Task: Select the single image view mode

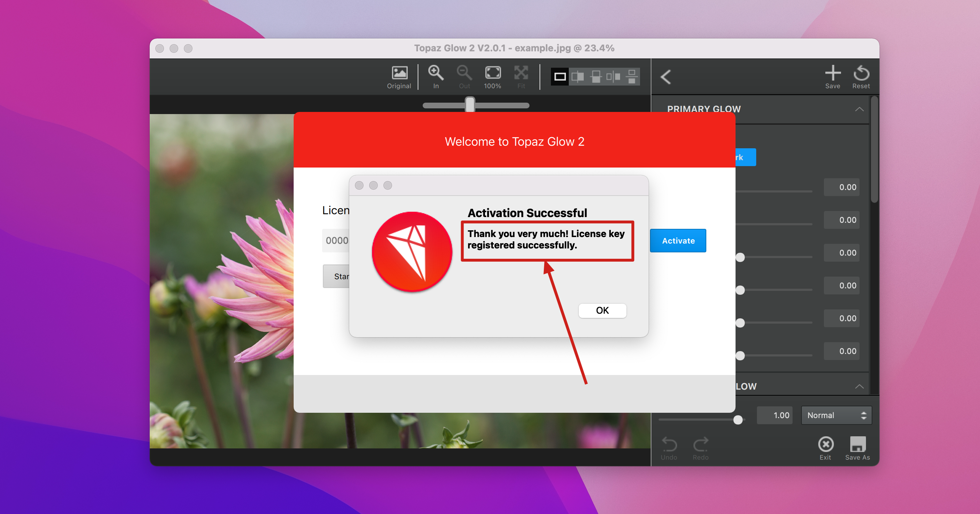Action: 560,77
